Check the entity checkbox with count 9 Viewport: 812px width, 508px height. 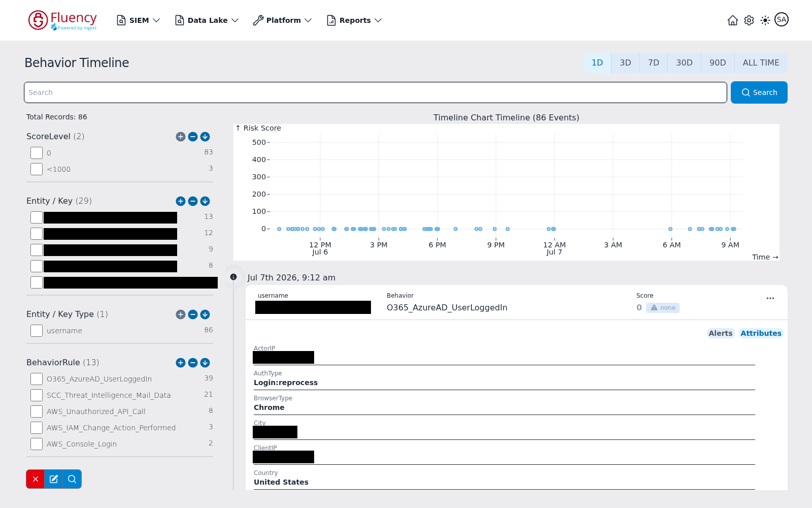tap(37, 250)
